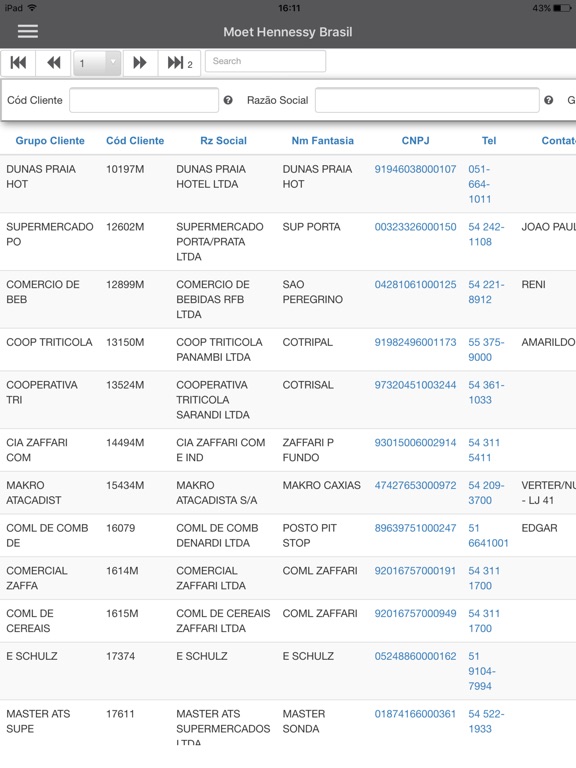Select MAKRO ATACADISTA S/A cell
Image resolution: width=576 pixels, height=768 pixels.
[216, 493]
